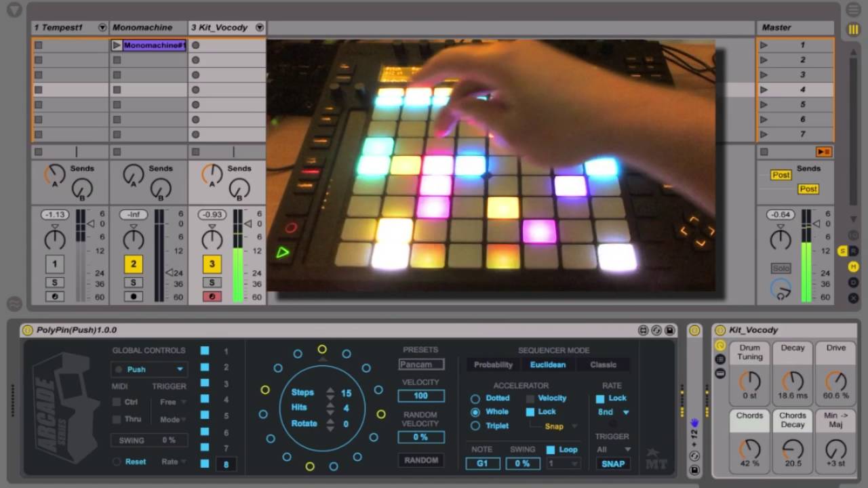The height and width of the screenshot is (488, 868).
Task: Click the save preset icon on PolyPin title bar
Action: tap(669, 330)
